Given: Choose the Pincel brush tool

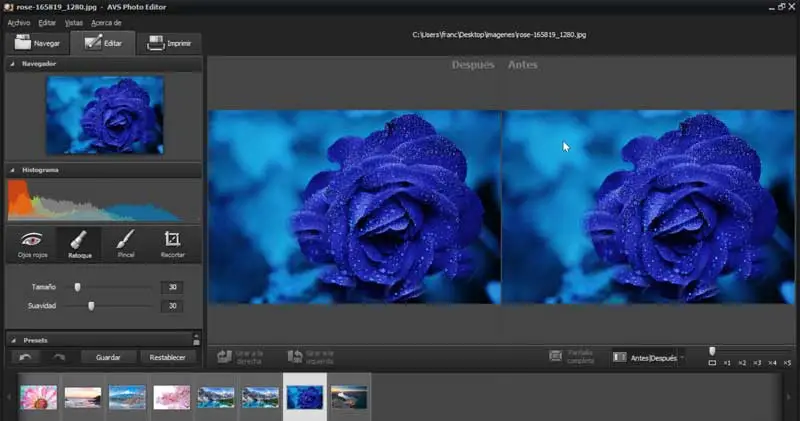Looking at the screenshot, I should (x=125, y=244).
